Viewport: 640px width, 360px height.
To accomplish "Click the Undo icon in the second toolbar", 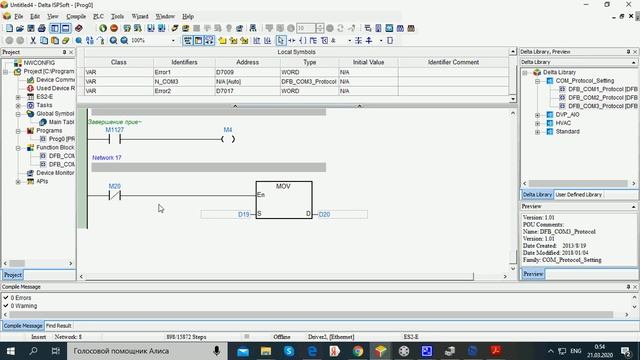I will pyautogui.click(x=9, y=40).
